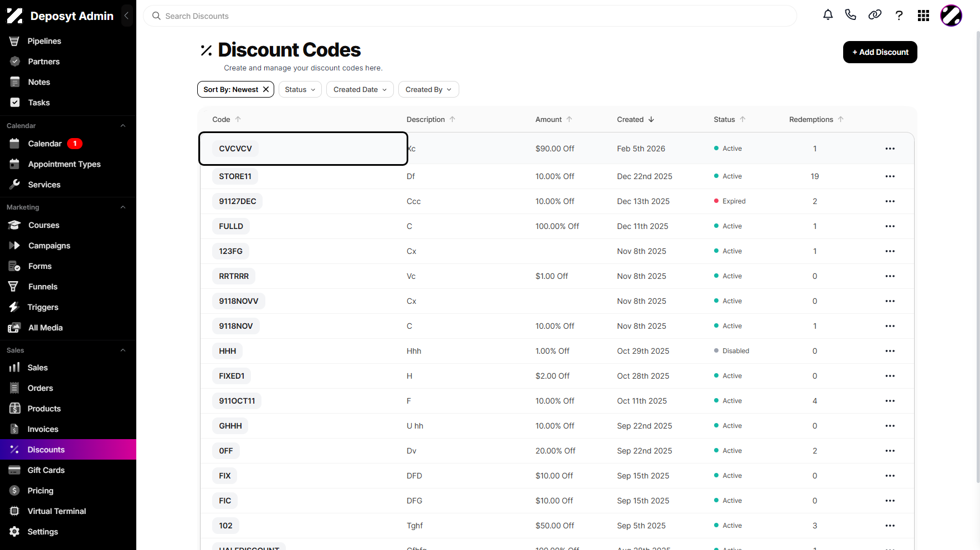This screenshot has width=980, height=550.
Task: Collapse the Sales sidebar section
Action: point(123,350)
